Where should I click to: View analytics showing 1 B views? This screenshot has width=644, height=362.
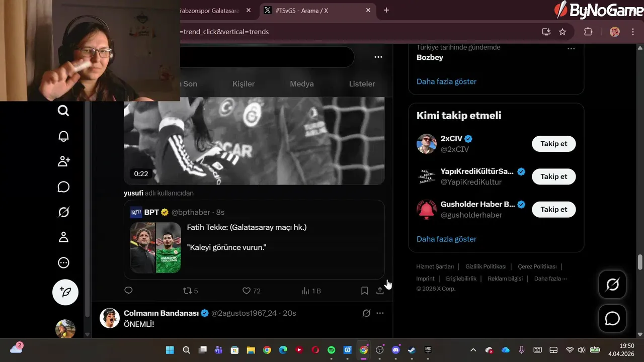pyautogui.click(x=311, y=291)
